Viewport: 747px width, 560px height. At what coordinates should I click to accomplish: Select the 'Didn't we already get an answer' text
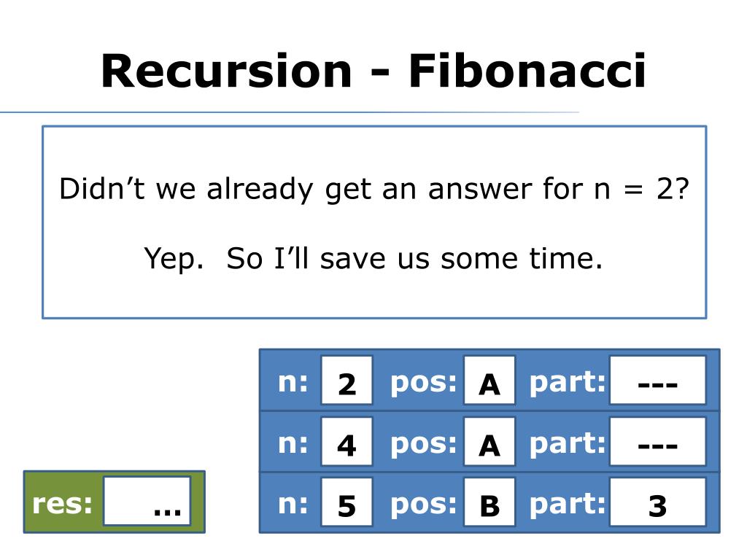click(374, 189)
